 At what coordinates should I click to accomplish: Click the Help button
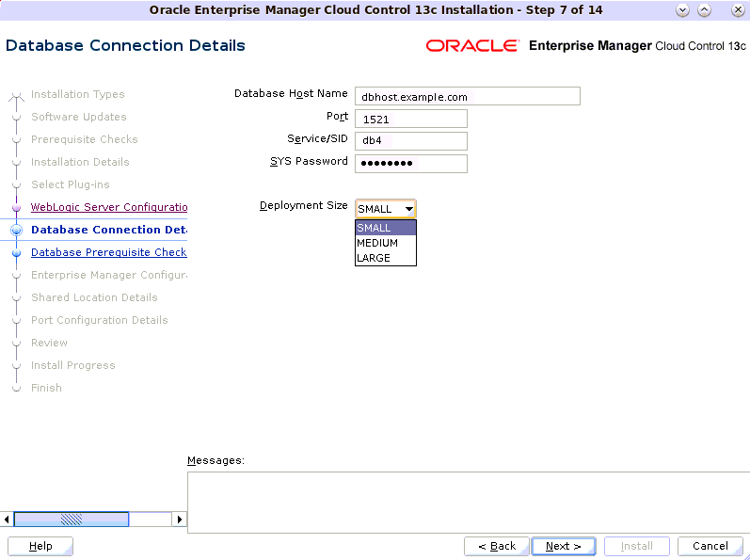coord(40,546)
